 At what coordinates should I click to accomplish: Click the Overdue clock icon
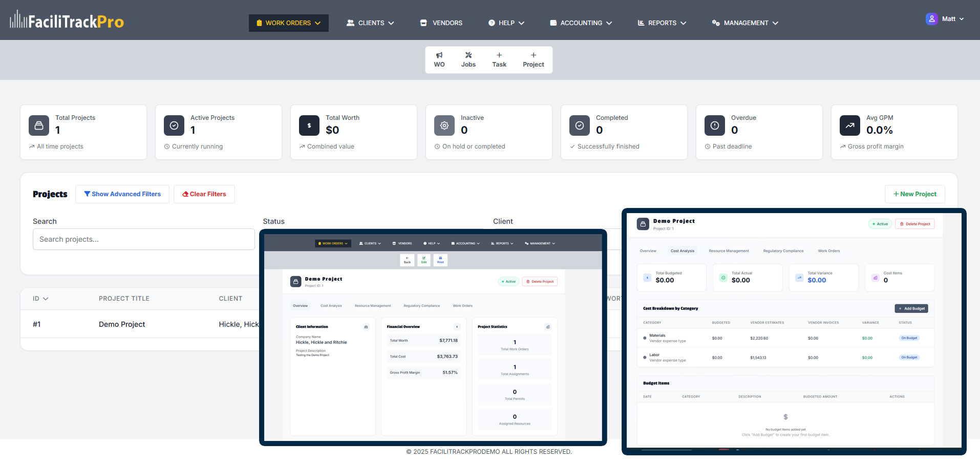point(715,125)
